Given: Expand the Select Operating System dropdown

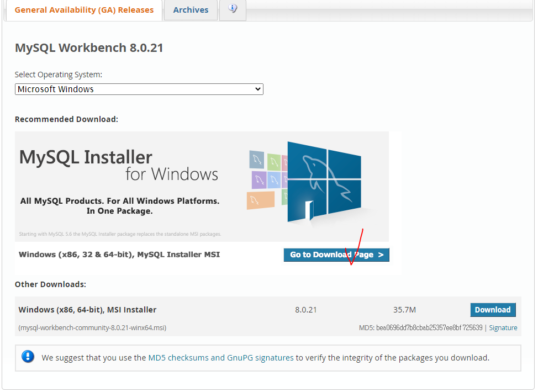Looking at the screenshot, I should click(x=139, y=89).
